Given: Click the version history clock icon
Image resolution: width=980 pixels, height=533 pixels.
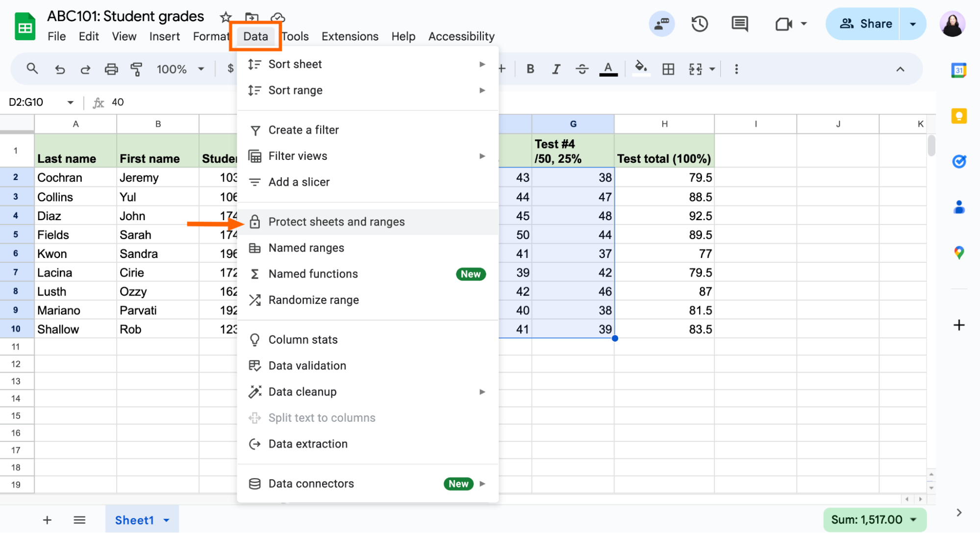Looking at the screenshot, I should 700,24.
